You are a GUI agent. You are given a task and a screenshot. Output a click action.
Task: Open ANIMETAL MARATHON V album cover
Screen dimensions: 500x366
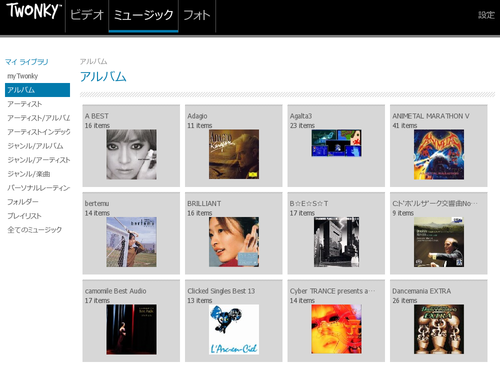tap(439, 154)
